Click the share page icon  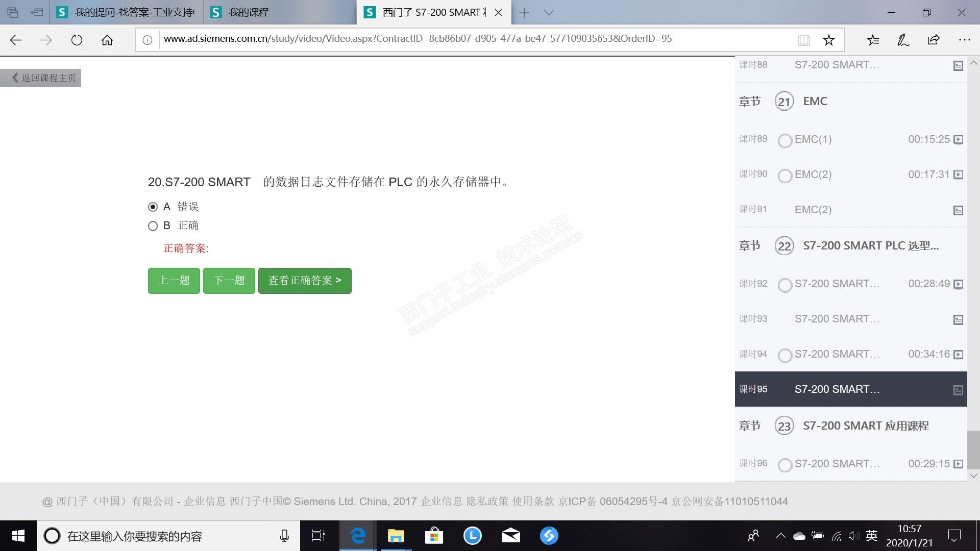[x=934, y=40]
